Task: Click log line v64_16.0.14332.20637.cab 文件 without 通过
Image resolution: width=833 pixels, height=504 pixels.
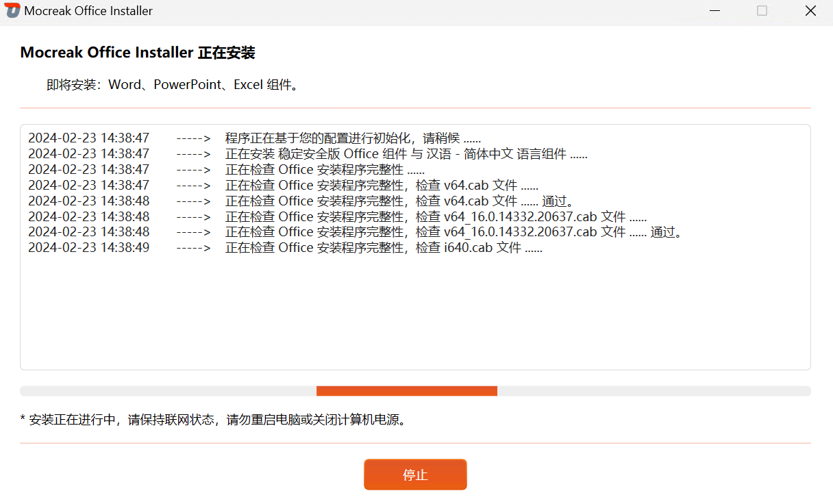Action: pos(337,217)
